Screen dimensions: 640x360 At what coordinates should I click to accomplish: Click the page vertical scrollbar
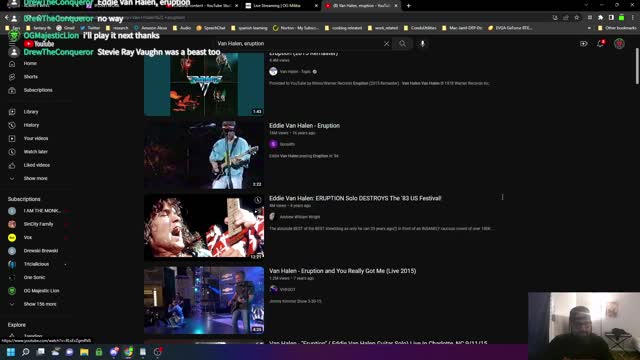pyautogui.click(x=637, y=66)
